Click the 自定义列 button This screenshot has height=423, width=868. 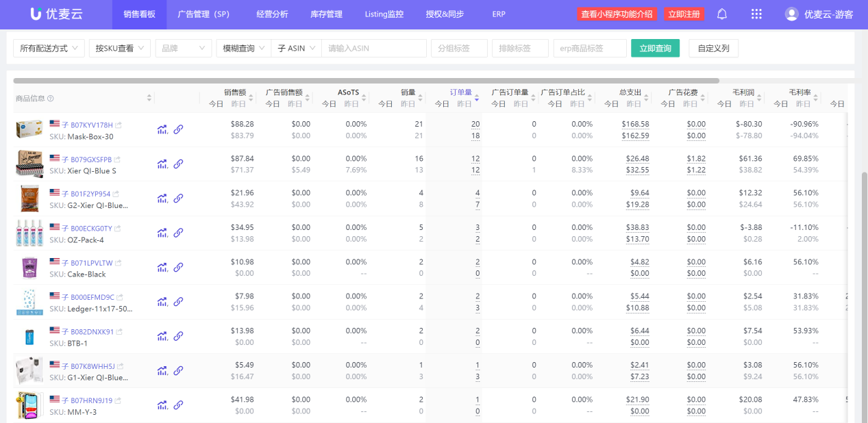point(713,48)
